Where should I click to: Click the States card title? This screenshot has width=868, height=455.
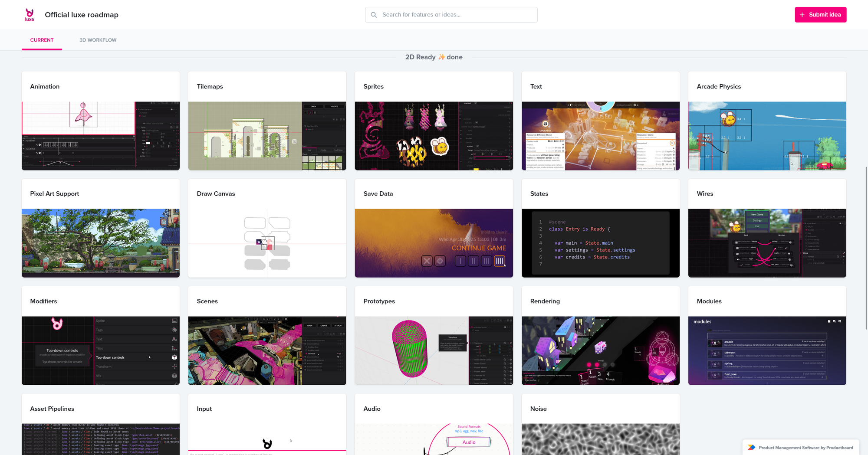[539, 193]
